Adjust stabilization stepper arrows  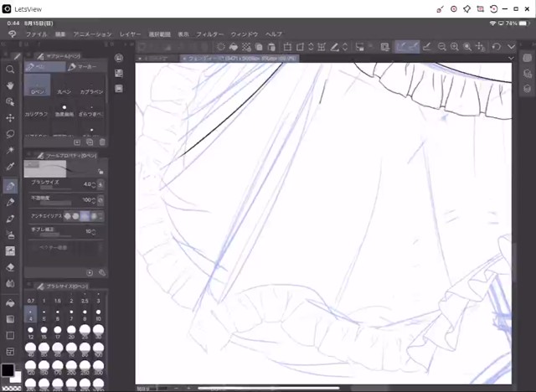94,232
